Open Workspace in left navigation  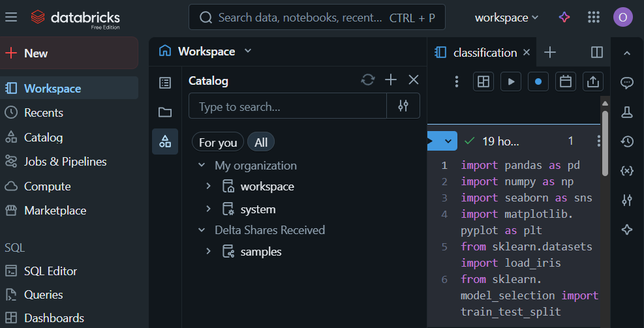point(69,88)
